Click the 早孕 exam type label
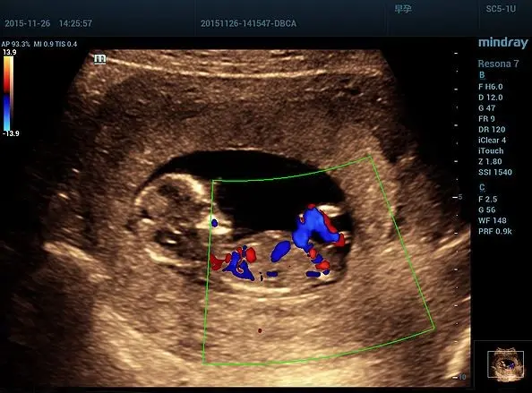Image resolution: width=532 pixels, height=393 pixels. (x=403, y=9)
